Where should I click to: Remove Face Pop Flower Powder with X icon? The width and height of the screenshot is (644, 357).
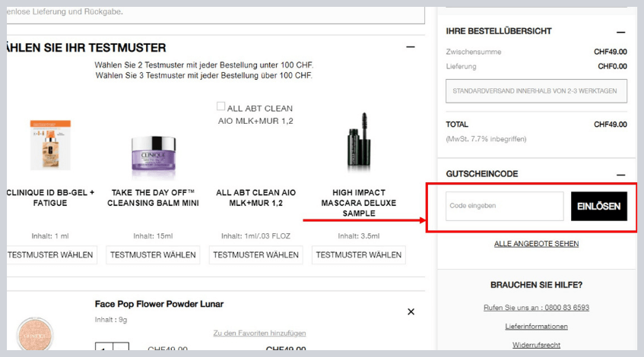[x=411, y=312]
